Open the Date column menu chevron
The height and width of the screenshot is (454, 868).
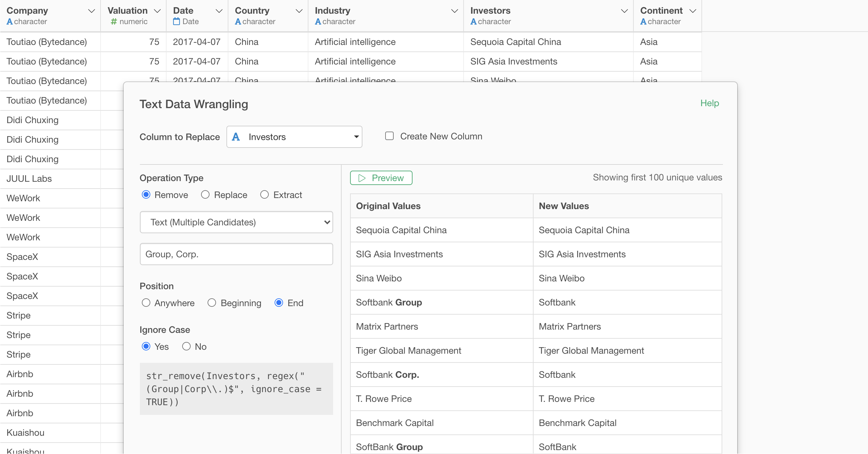coord(219,11)
